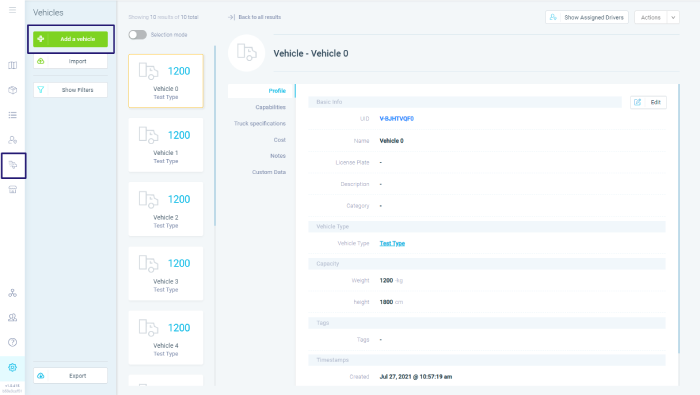Open the hamburger menu icon
Image resolution: width=700 pixels, height=395 pixels.
coord(12,10)
